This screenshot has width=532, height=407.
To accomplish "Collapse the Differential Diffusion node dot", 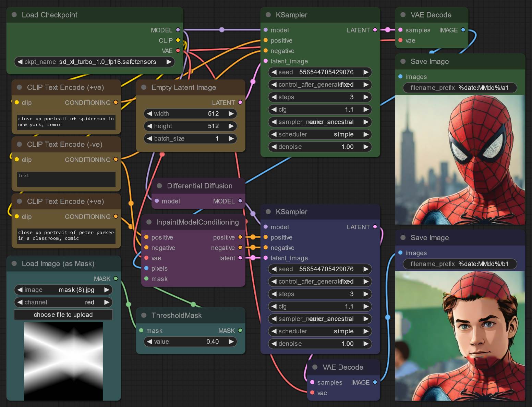I will [x=159, y=186].
